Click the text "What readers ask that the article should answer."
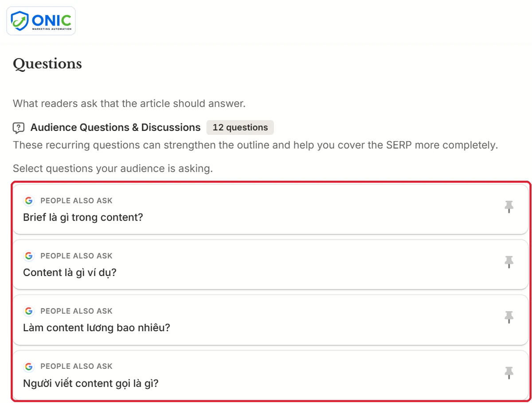 [x=129, y=104]
